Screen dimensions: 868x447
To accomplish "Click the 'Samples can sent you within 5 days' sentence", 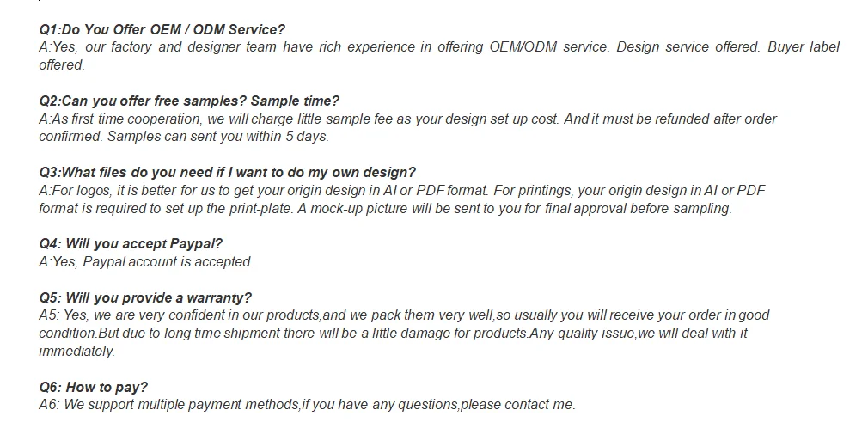I will [x=217, y=137].
